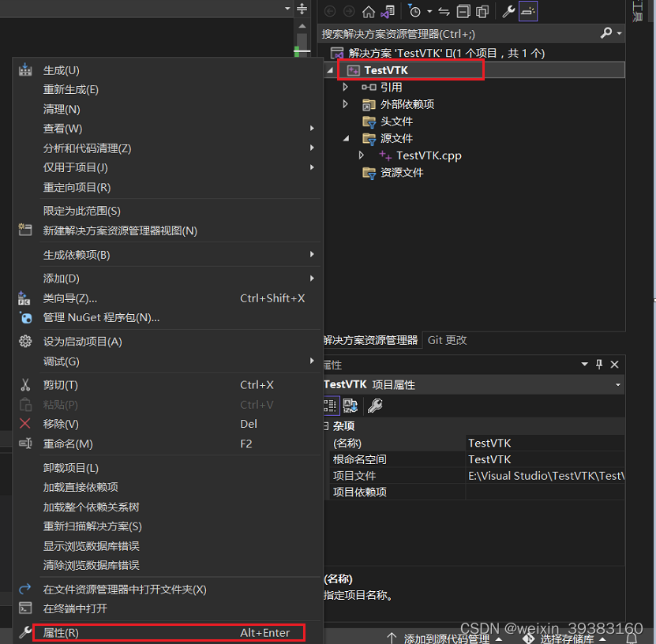Open the 添加(D) submenu
Screen dimensions: 656x644
tap(167, 279)
